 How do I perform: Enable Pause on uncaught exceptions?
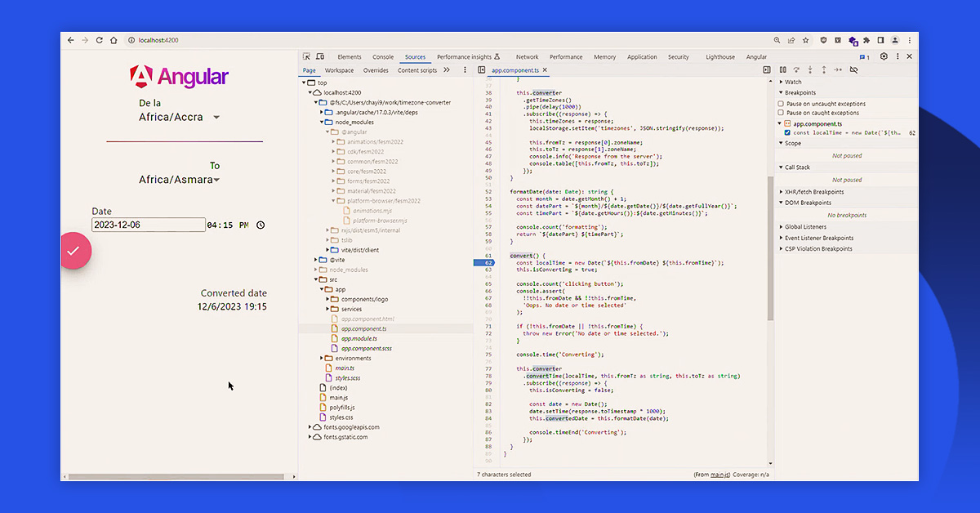tap(782, 104)
